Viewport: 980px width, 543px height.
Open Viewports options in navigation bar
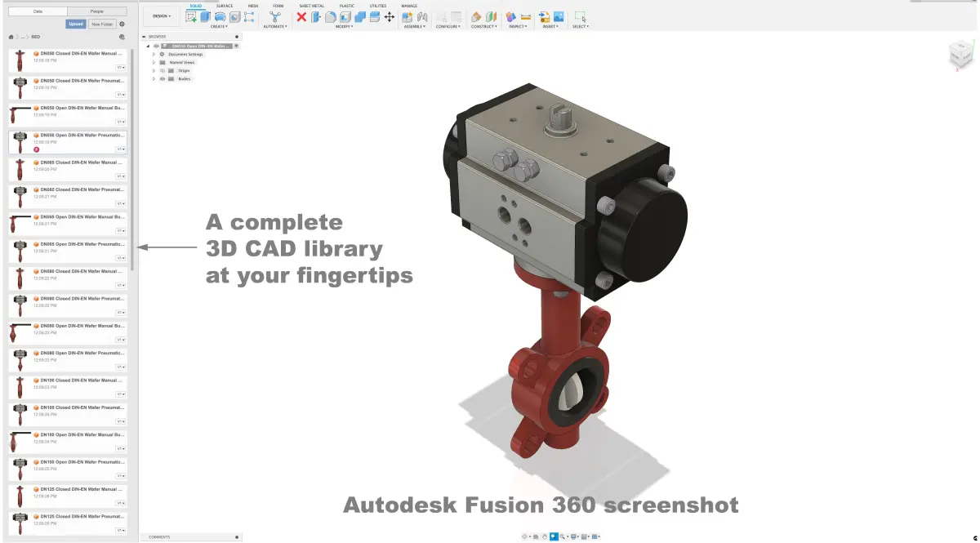coord(595,536)
